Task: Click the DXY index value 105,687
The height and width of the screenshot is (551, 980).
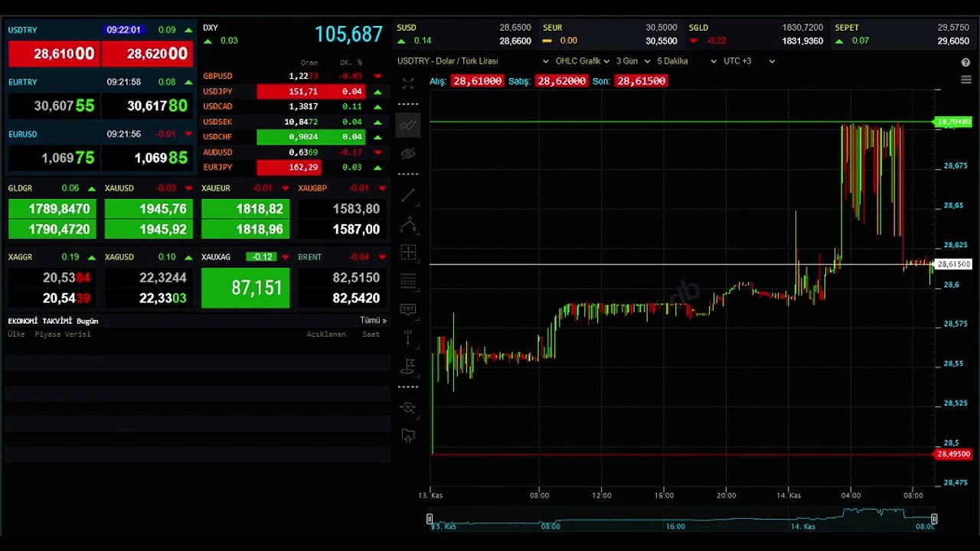Action: click(348, 34)
